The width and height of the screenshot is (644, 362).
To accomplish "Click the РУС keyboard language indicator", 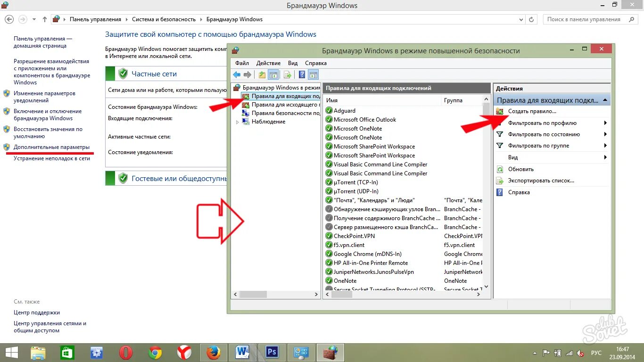I will [596, 353].
